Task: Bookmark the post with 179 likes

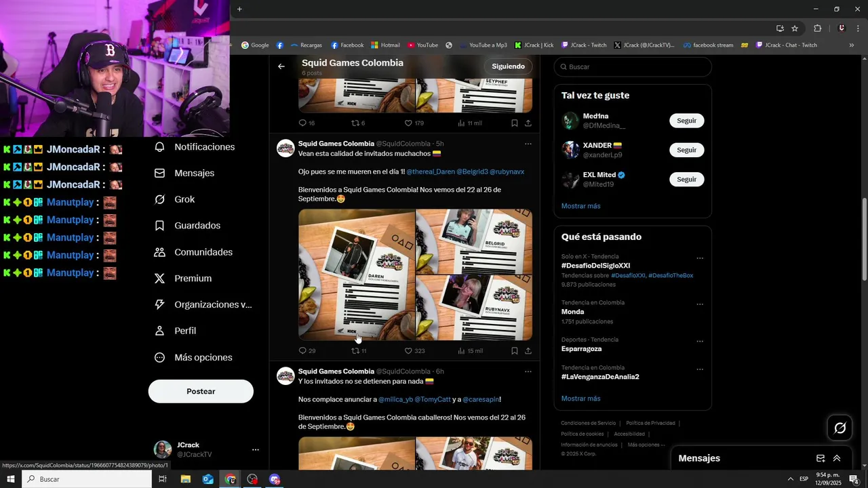Action: (x=514, y=123)
